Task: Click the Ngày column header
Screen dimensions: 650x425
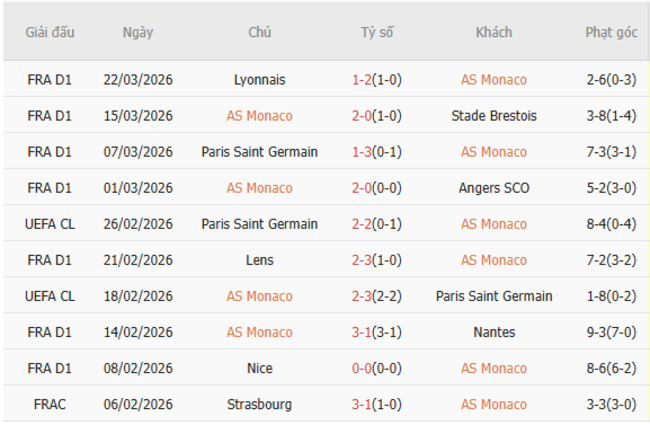Action: pyautogui.click(x=138, y=32)
